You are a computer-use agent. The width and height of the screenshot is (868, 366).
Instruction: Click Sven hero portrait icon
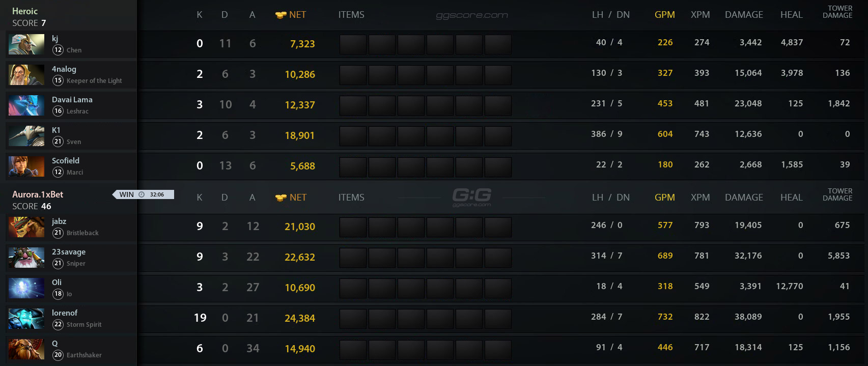tap(26, 136)
